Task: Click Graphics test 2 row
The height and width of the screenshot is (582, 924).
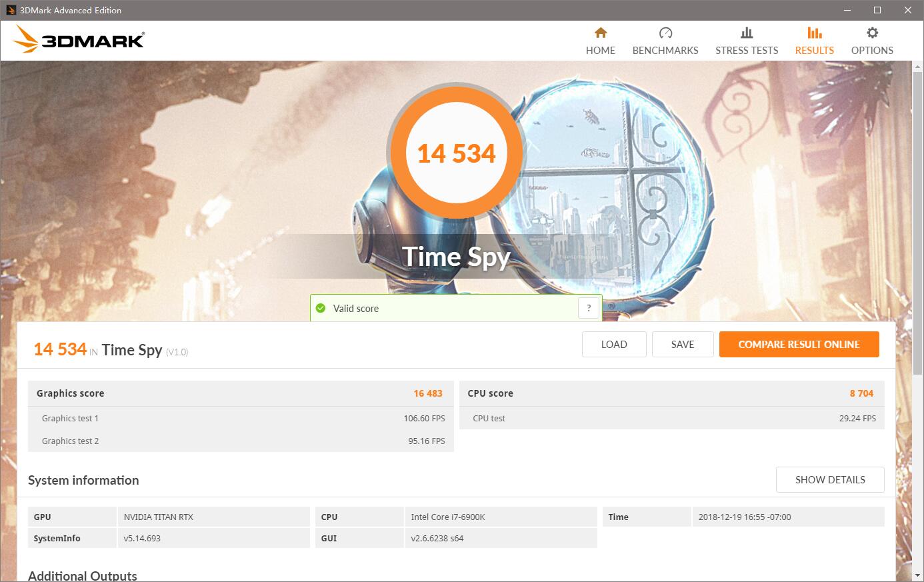Action: (x=241, y=441)
